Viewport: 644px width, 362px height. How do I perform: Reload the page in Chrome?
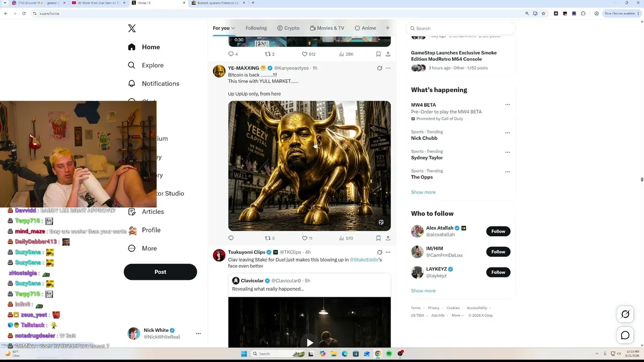point(24,14)
